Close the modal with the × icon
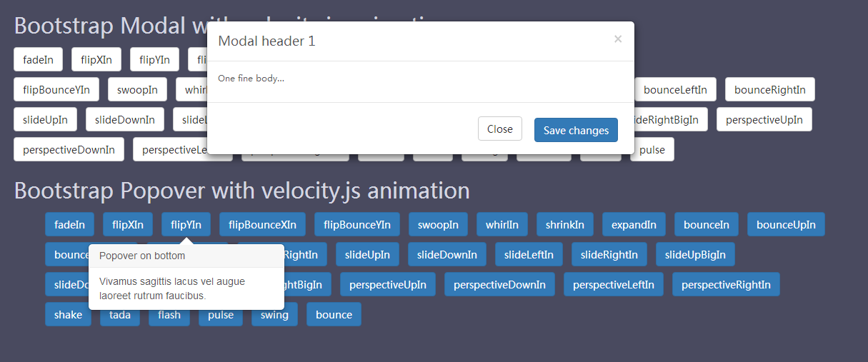 [x=618, y=39]
